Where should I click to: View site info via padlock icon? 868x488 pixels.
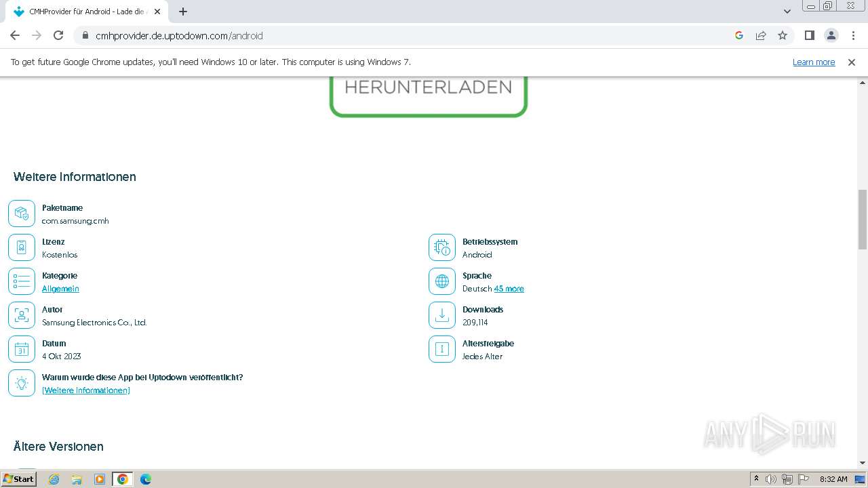click(x=85, y=35)
